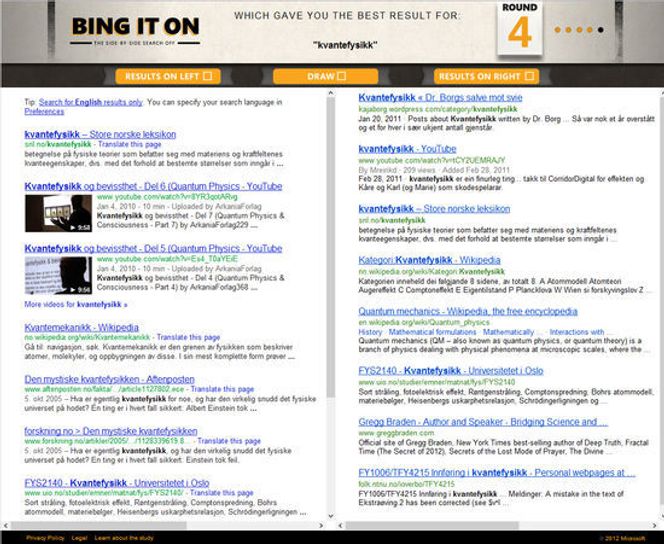The image size is (664, 544).
Task: Choose the Results on Right button
Action: 486,76
